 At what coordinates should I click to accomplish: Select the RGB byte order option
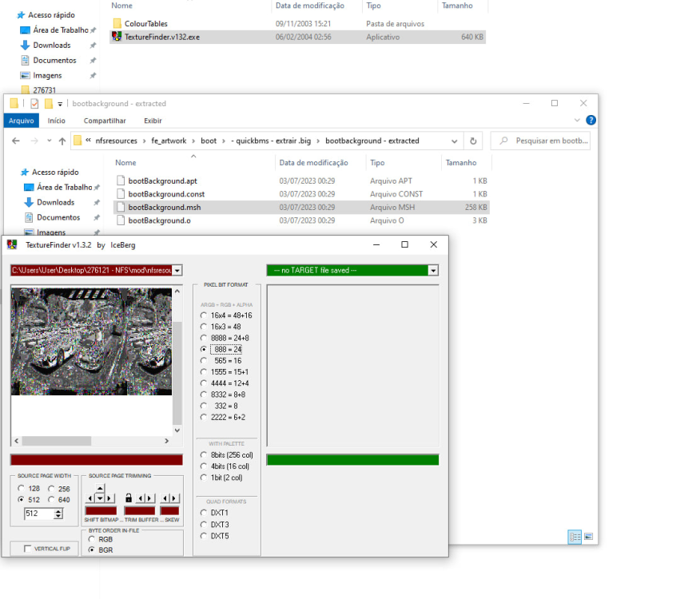92,539
